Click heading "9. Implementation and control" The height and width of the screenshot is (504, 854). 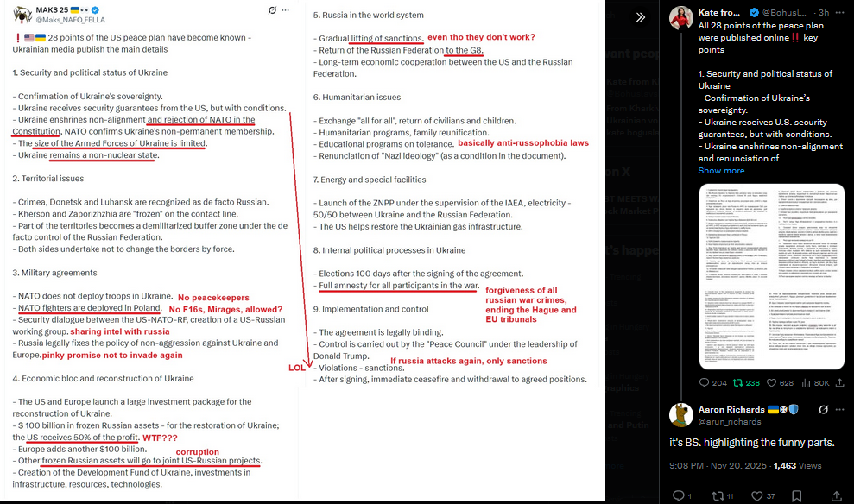[371, 309]
